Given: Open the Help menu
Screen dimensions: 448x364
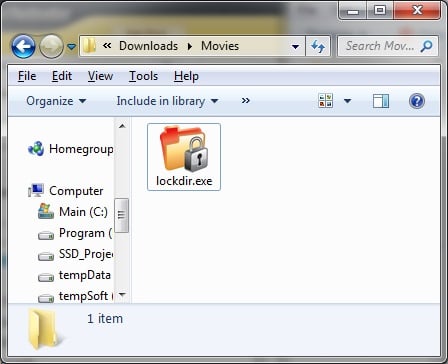Looking at the screenshot, I should click(x=186, y=76).
